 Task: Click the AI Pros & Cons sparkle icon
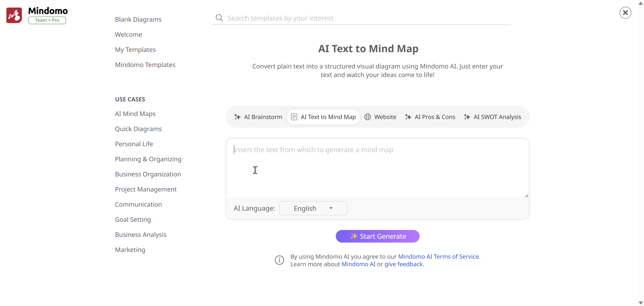408,117
